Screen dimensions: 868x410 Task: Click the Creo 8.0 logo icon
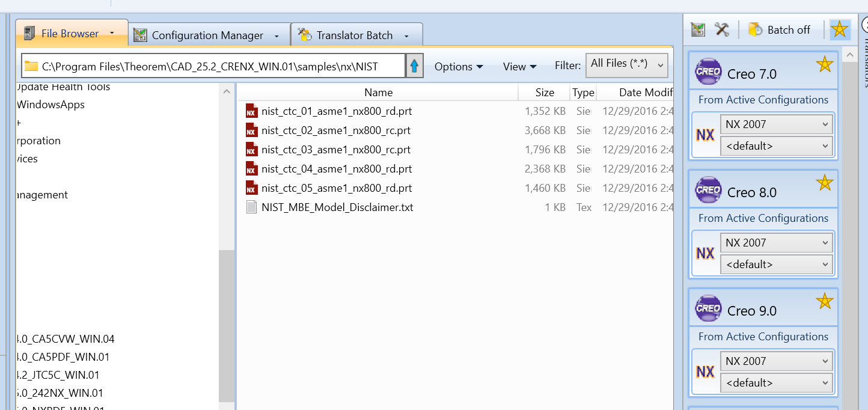(708, 190)
